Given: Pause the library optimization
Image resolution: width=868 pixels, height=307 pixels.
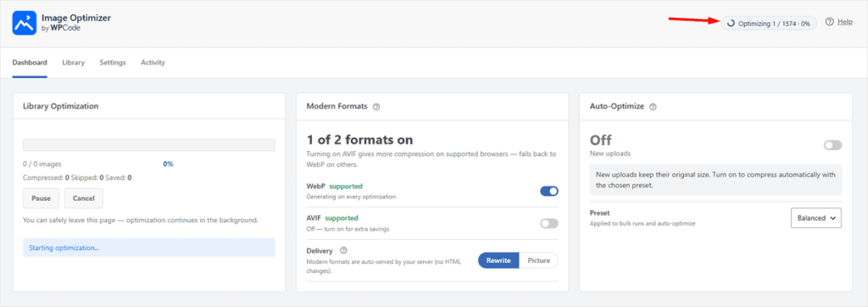Looking at the screenshot, I should coord(42,198).
